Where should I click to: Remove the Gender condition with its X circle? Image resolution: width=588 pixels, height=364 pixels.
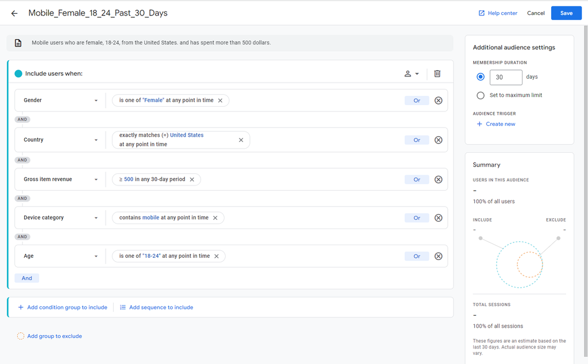(x=438, y=100)
